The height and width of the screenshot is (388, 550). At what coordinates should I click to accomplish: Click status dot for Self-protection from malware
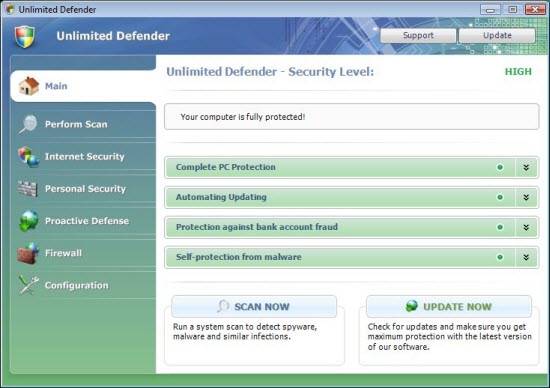pos(500,257)
